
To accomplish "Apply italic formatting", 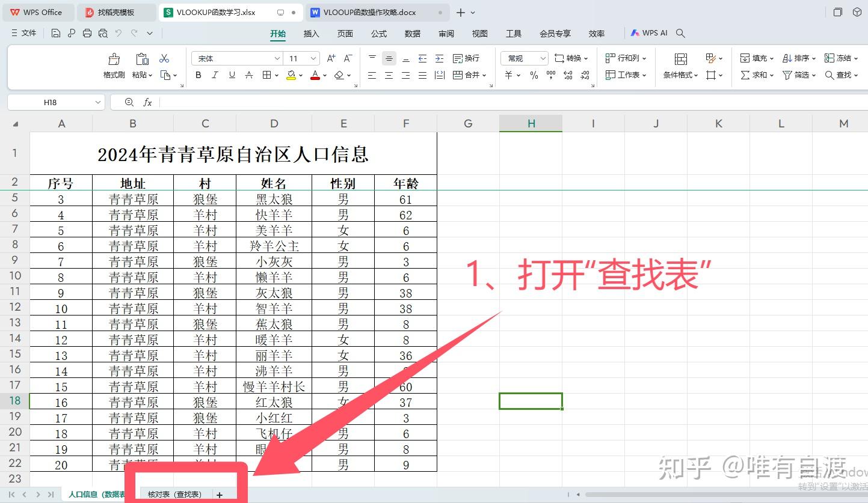I will click(x=215, y=75).
